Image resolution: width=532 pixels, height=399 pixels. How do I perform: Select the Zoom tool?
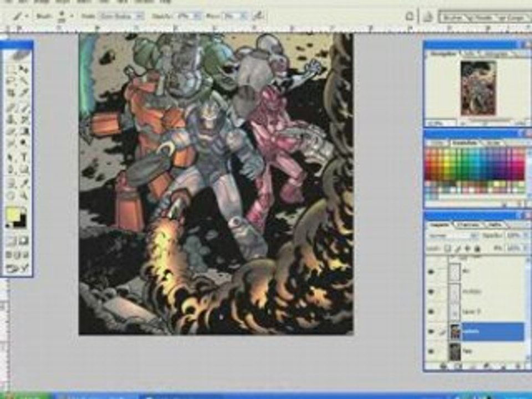pyautogui.click(x=24, y=196)
